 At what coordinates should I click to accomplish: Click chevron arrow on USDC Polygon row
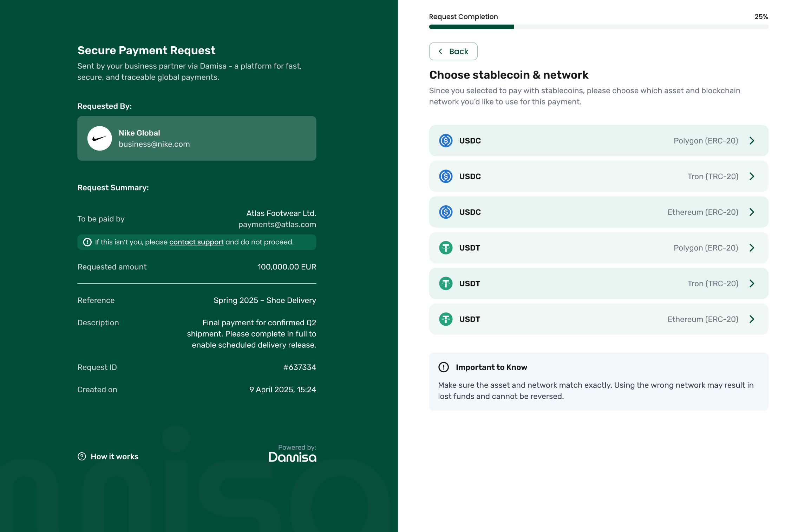point(752,141)
